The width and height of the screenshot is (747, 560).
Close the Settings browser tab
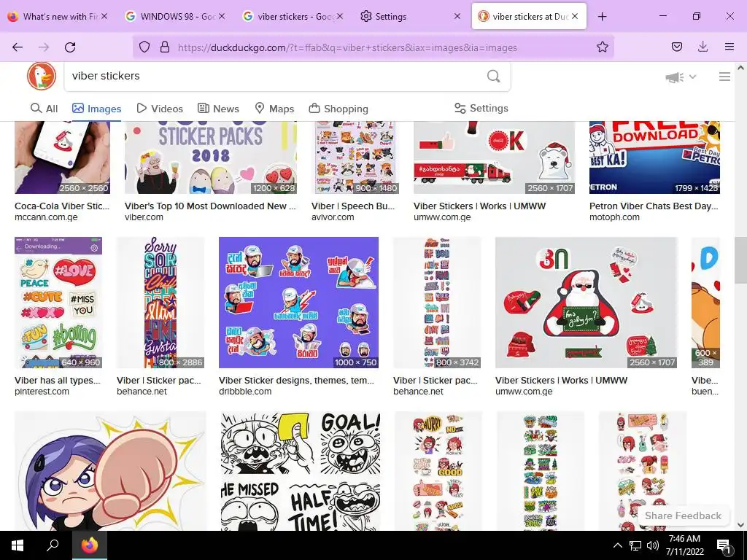coord(457,16)
